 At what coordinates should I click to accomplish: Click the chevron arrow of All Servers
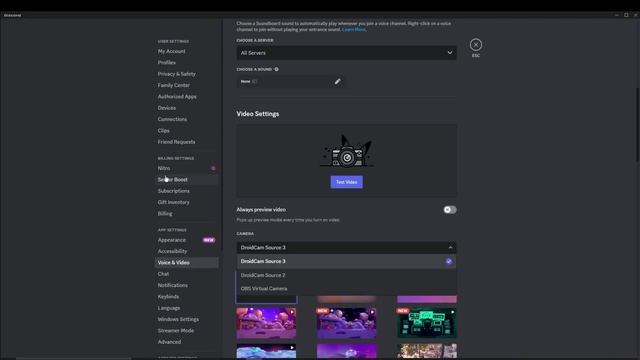[450, 53]
